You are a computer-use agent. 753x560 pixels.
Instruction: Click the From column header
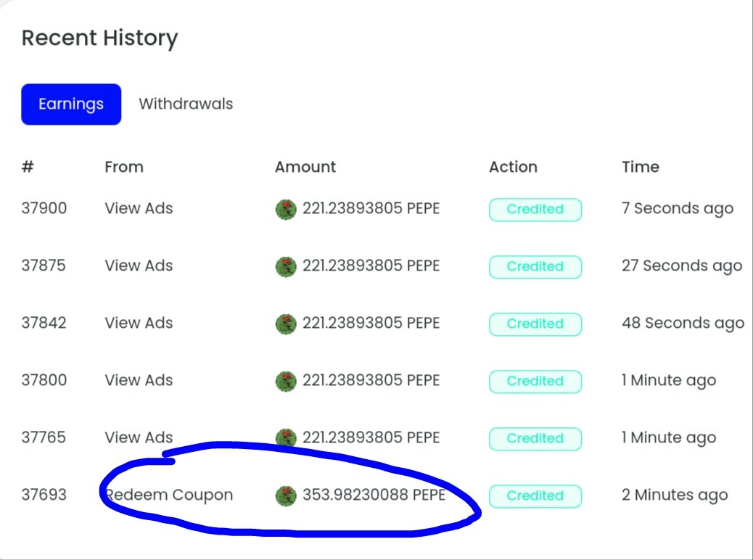point(124,167)
